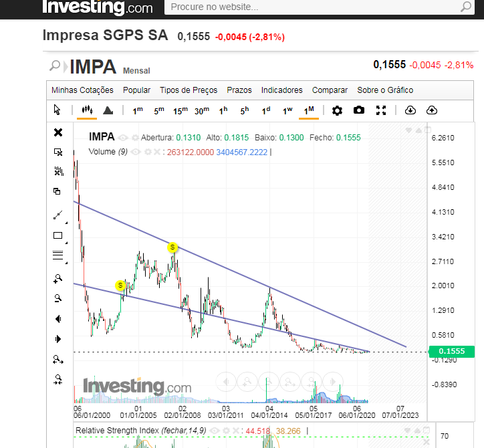Viewport: 484px width, 448px height.
Task: Set timeframe to 1m
Action: 138,110
